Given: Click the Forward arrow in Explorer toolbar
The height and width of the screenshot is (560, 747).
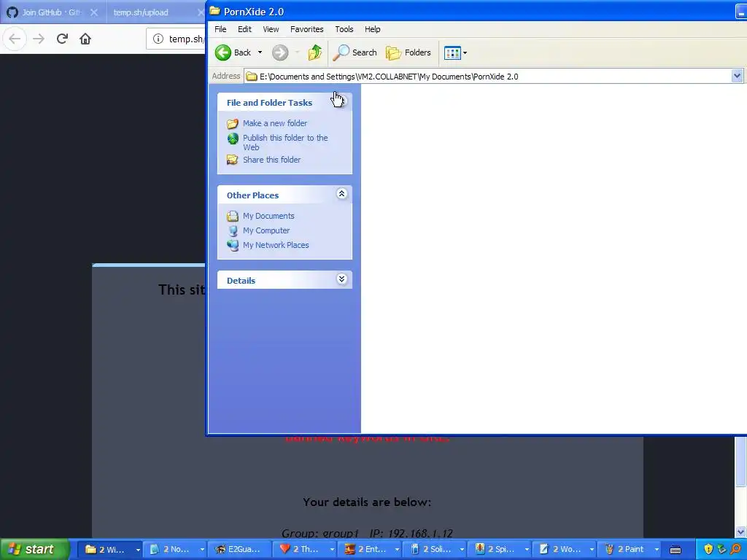Looking at the screenshot, I should click(x=280, y=52).
